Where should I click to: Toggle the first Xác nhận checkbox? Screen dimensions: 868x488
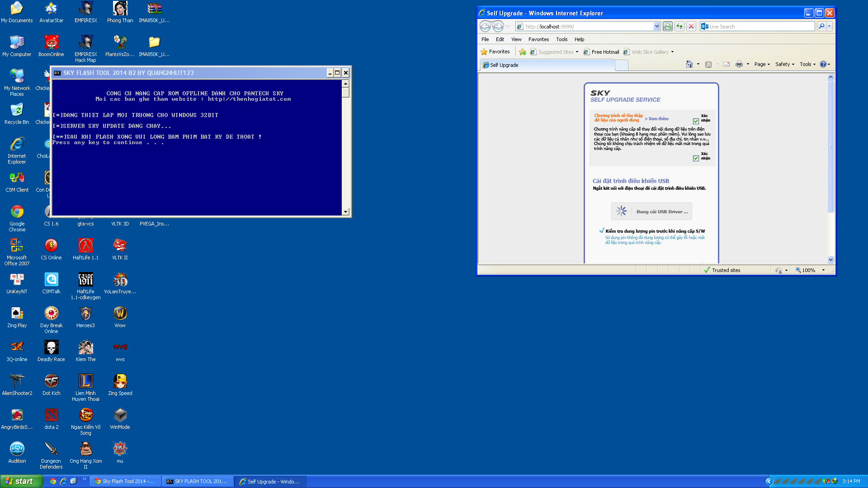coord(696,121)
